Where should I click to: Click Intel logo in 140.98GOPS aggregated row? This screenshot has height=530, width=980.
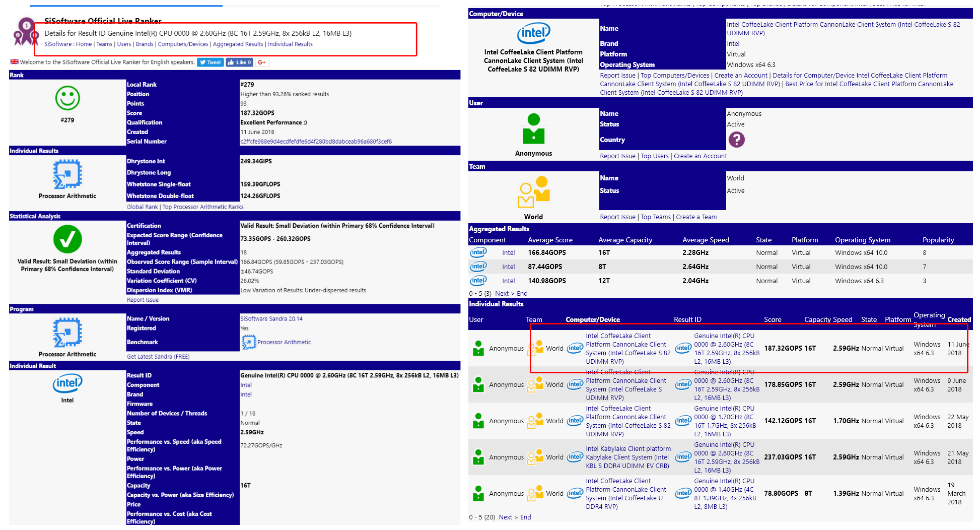478,281
